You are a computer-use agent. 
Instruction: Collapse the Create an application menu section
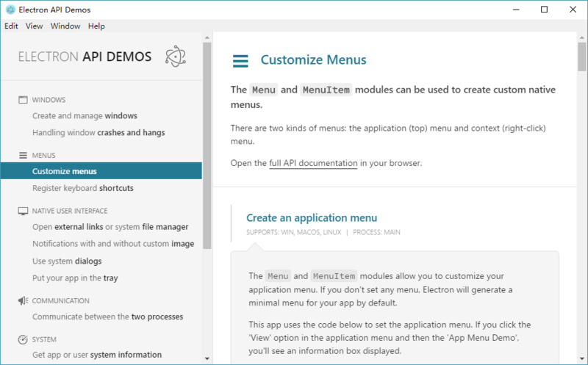(x=312, y=217)
